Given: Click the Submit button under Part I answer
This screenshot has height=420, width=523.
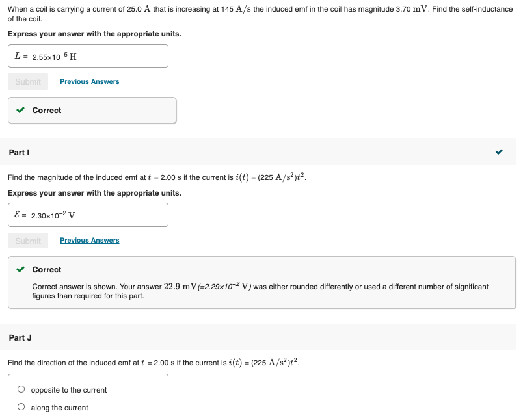Looking at the screenshot, I should coord(27,240).
